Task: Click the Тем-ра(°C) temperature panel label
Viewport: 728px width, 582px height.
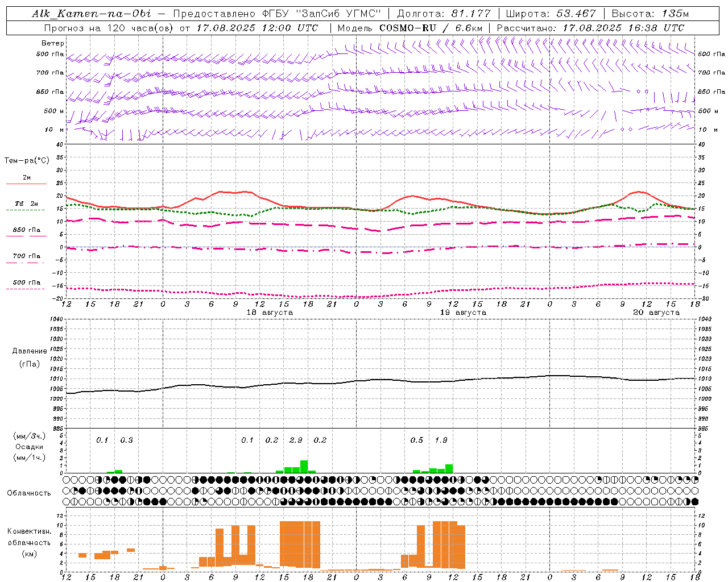Action: point(27,161)
